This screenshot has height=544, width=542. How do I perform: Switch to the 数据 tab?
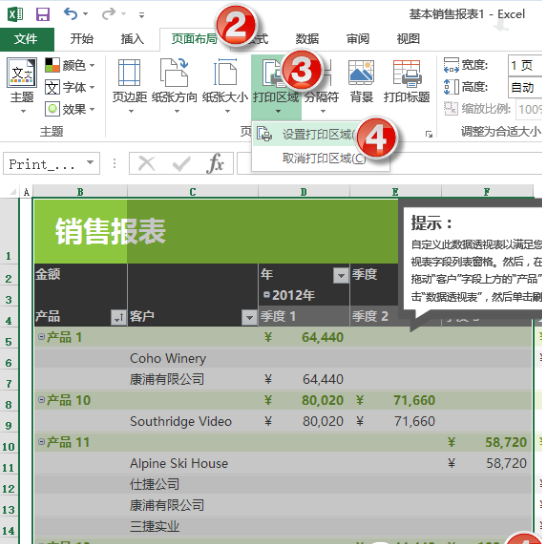(x=307, y=39)
